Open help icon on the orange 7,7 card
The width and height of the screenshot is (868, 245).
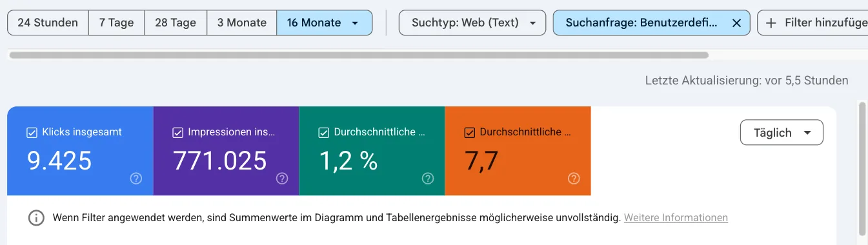(x=574, y=179)
